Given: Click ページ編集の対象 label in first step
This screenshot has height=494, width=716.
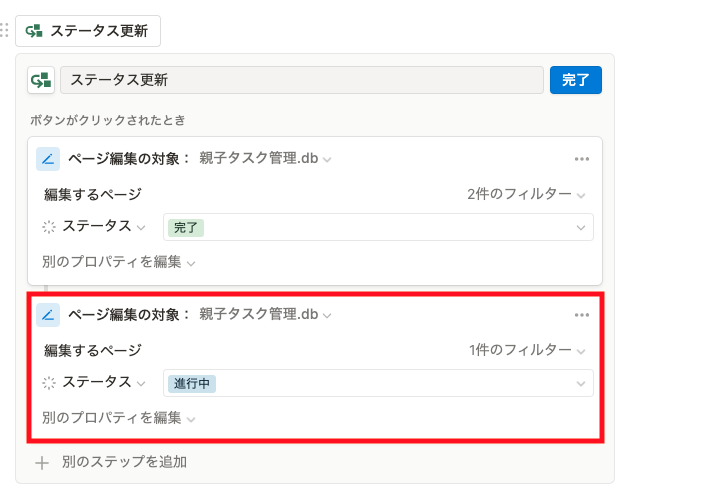Looking at the screenshot, I should (x=129, y=159).
